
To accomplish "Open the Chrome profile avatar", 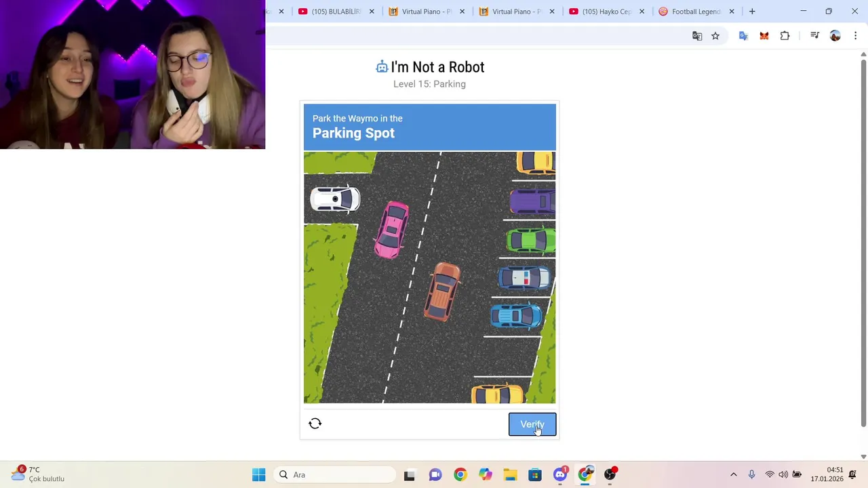I will pos(835,36).
